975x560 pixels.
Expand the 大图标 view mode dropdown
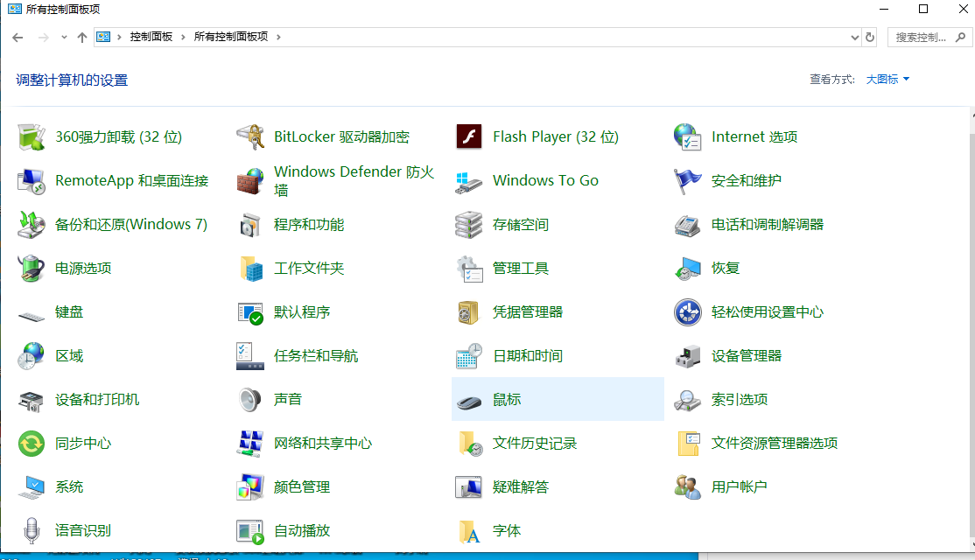(887, 80)
